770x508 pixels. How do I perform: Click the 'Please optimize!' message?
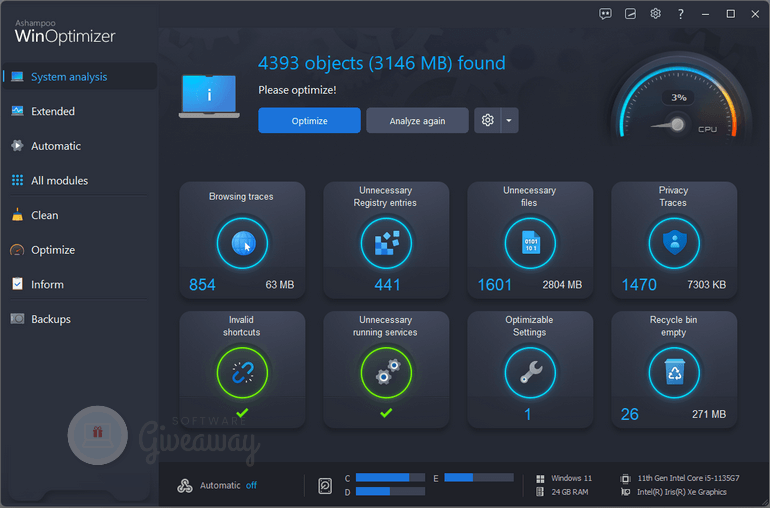click(x=297, y=90)
